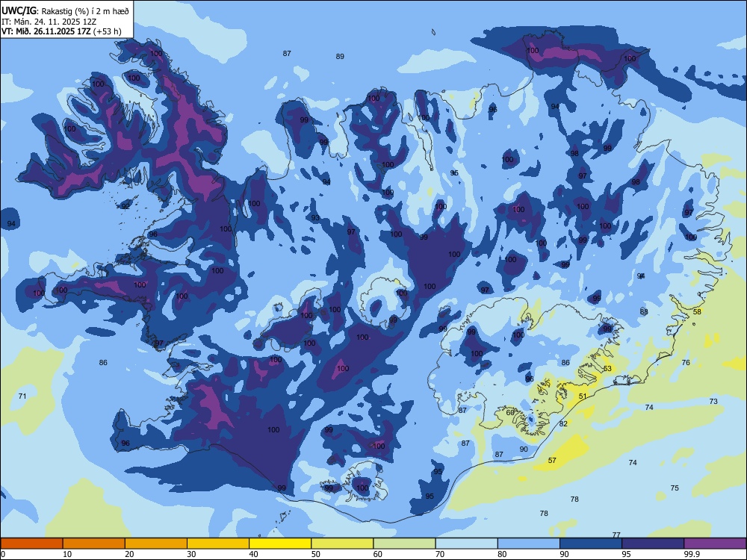Image resolution: width=747 pixels, height=560 pixels.
Task: Click the legend tick label '70'
Action: tap(440, 554)
